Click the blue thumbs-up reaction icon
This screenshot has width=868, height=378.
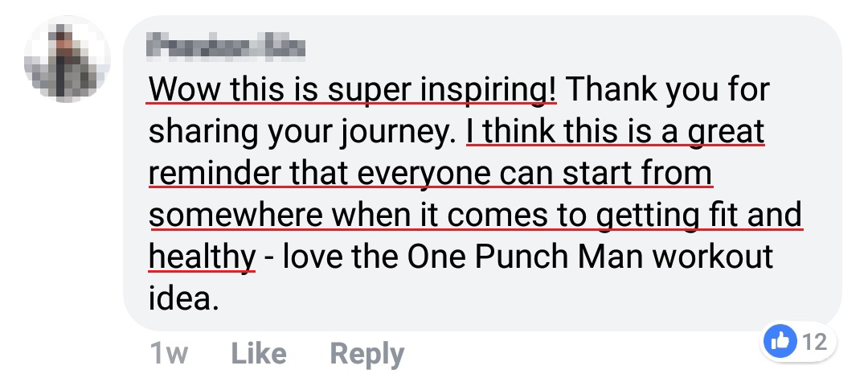pos(781,342)
